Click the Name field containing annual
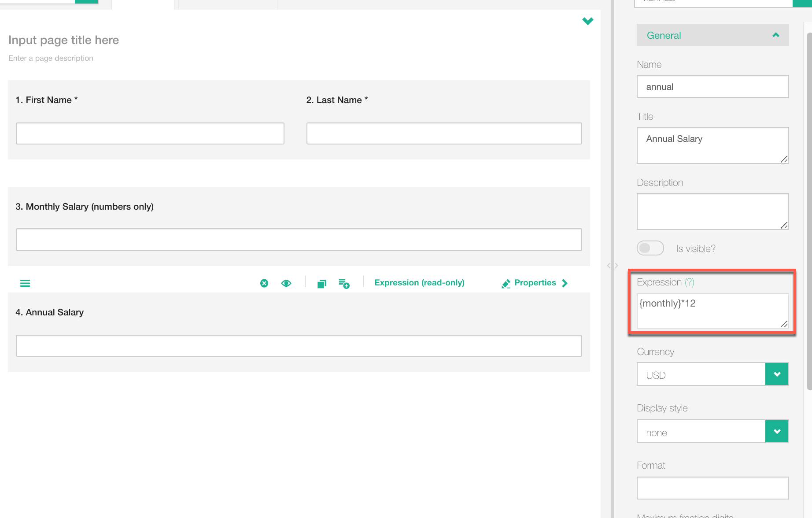The image size is (812, 518). (712, 87)
